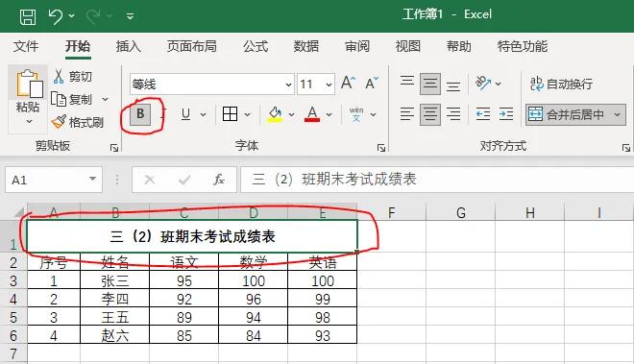Apply red font color
Screen dimensions: 634x364
click(x=312, y=114)
